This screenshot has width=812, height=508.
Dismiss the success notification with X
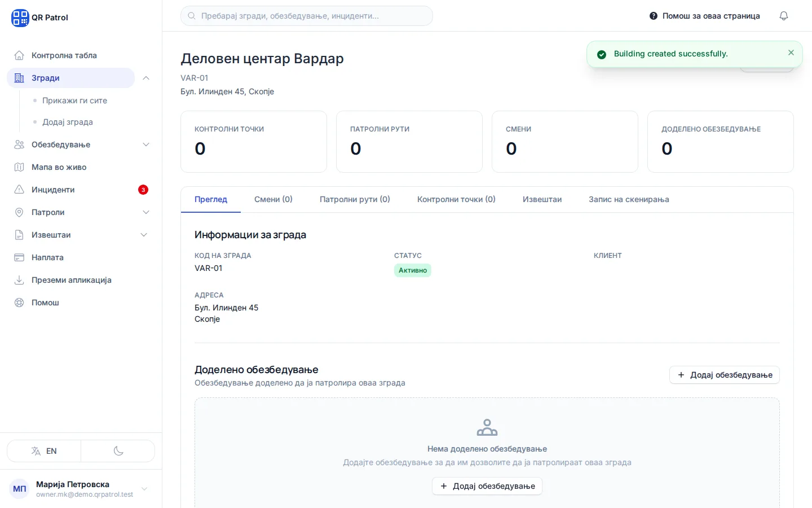click(x=791, y=52)
